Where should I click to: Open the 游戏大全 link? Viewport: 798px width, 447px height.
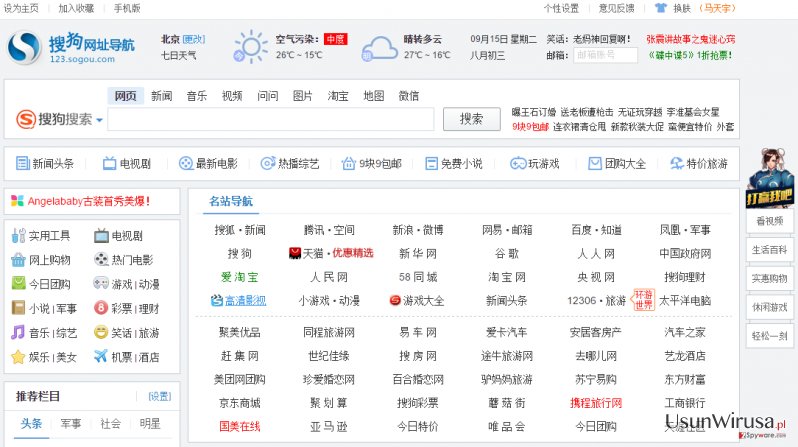click(x=417, y=300)
